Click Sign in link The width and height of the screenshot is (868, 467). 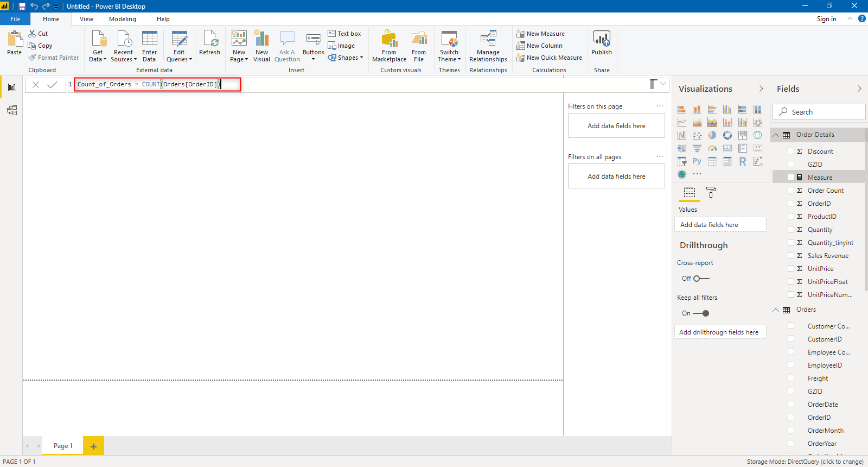click(x=826, y=19)
